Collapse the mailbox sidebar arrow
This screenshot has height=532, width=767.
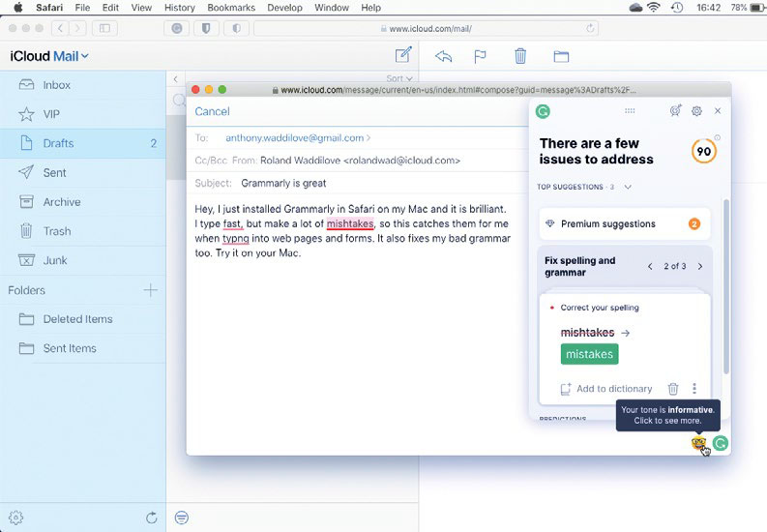(176, 78)
